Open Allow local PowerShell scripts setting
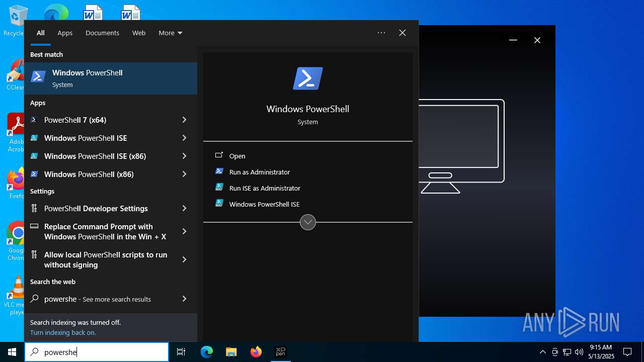This screenshot has width=644, height=362. pos(100,259)
